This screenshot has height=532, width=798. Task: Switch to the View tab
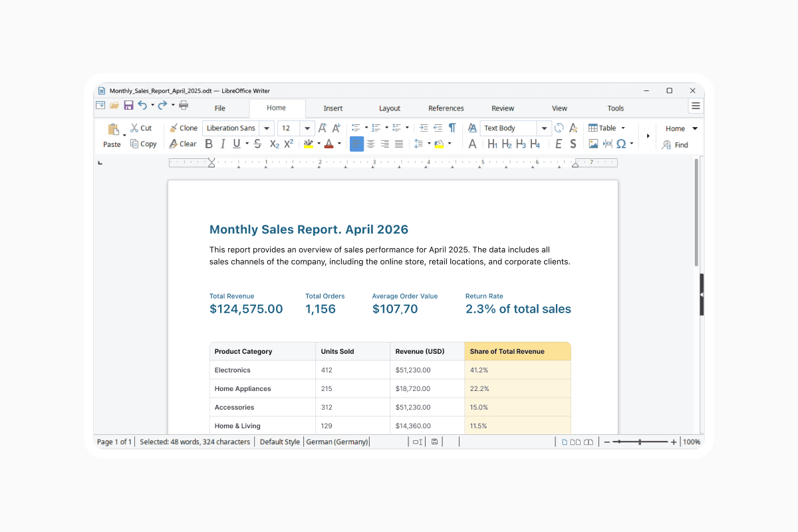(x=559, y=108)
